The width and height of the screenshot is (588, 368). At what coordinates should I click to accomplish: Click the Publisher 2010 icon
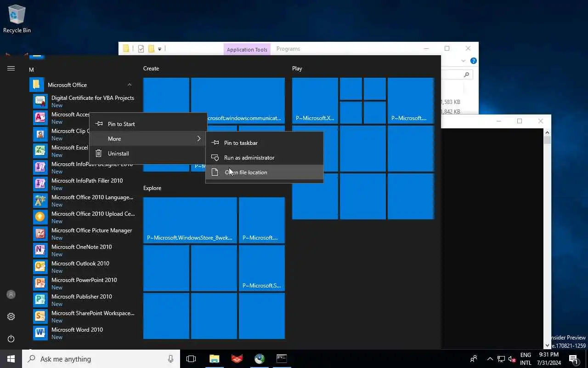click(40, 300)
